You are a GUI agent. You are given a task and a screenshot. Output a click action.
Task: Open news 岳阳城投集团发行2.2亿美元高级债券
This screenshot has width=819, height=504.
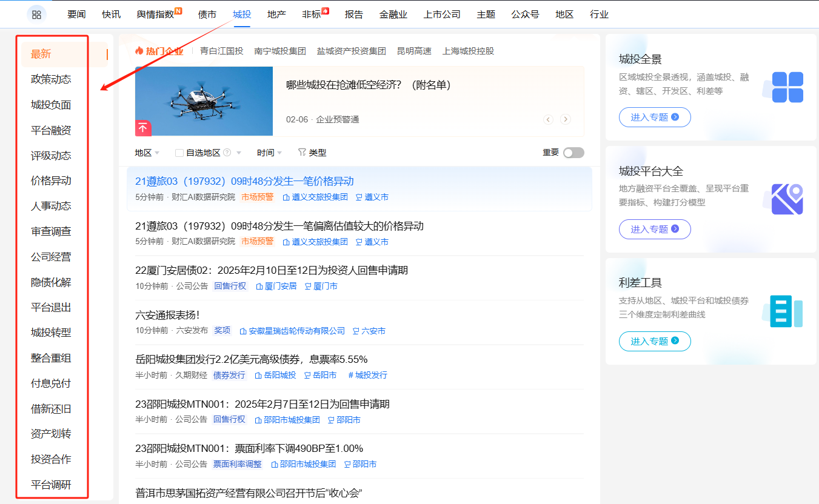tap(252, 359)
